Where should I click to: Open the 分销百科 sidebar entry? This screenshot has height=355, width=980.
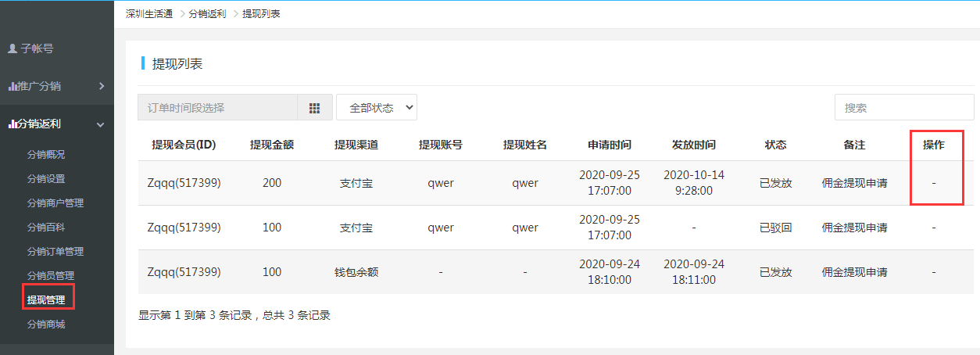coord(46,227)
